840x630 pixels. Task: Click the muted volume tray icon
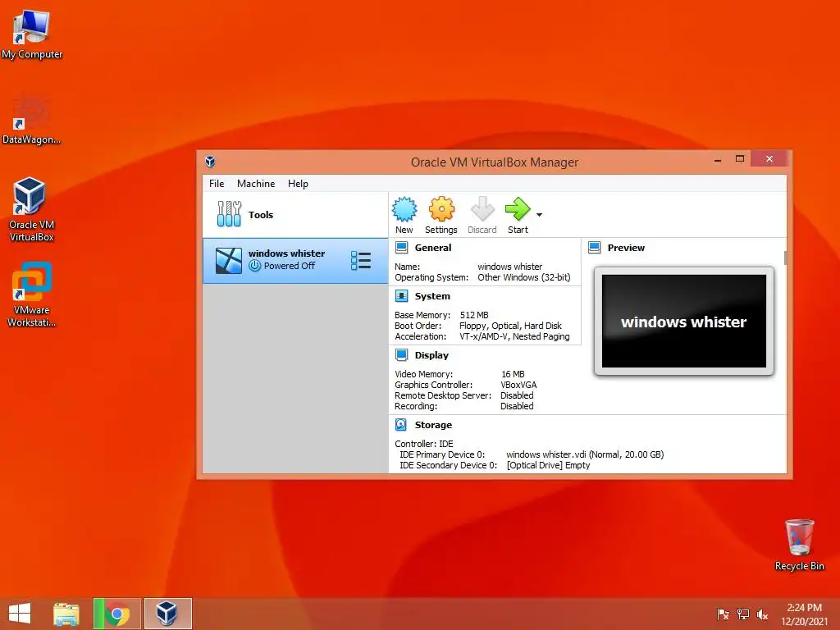coord(762,614)
